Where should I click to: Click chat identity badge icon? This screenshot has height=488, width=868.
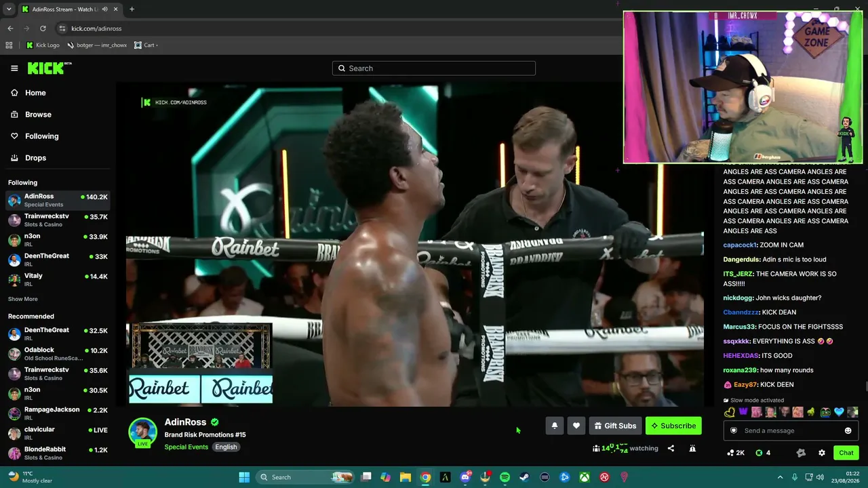coord(733,430)
